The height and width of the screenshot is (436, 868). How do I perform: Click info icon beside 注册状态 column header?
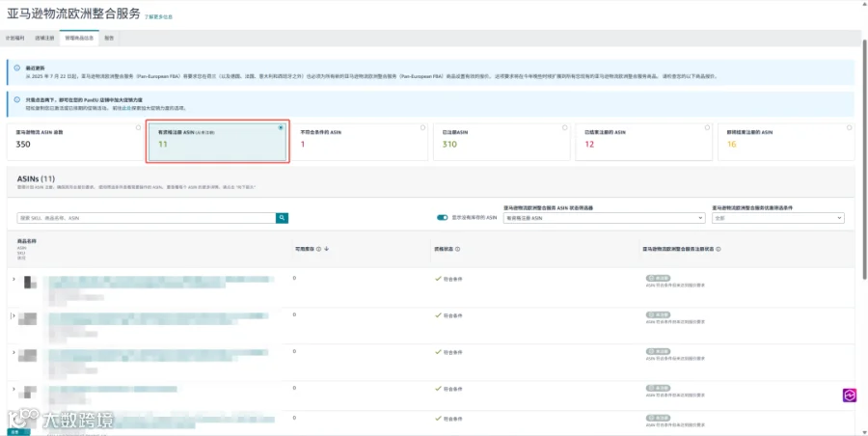click(718, 249)
